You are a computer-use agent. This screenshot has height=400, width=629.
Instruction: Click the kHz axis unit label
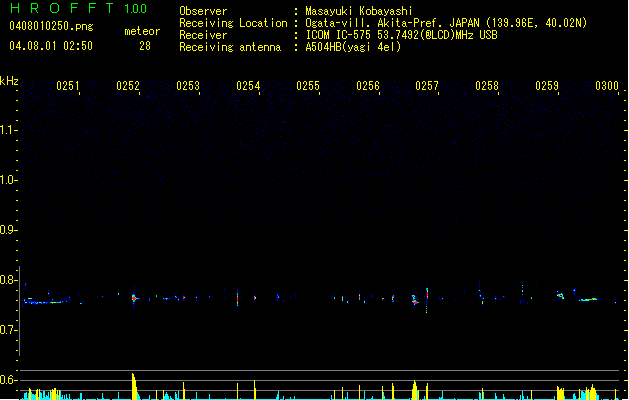tap(9, 81)
